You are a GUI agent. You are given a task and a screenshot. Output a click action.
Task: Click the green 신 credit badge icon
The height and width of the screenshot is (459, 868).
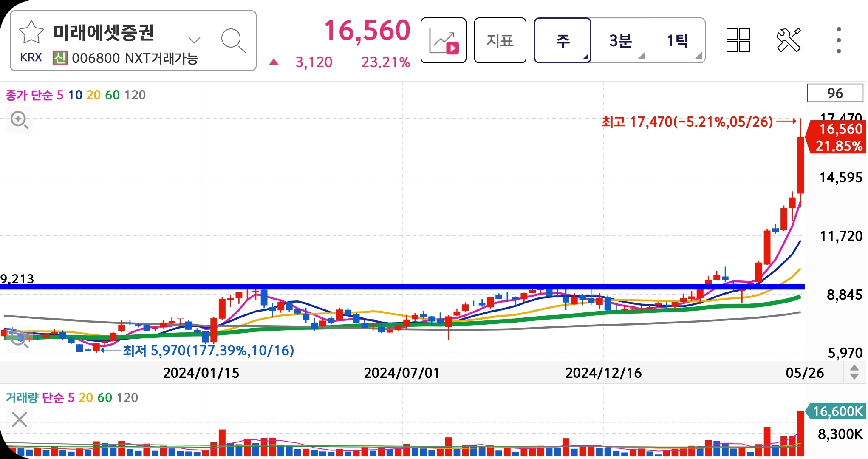tap(60, 58)
